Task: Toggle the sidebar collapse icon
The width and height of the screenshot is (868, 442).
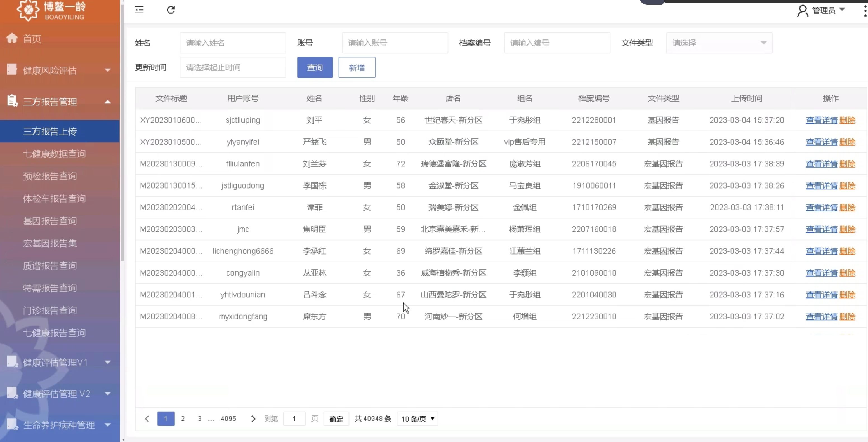Action: coord(139,10)
